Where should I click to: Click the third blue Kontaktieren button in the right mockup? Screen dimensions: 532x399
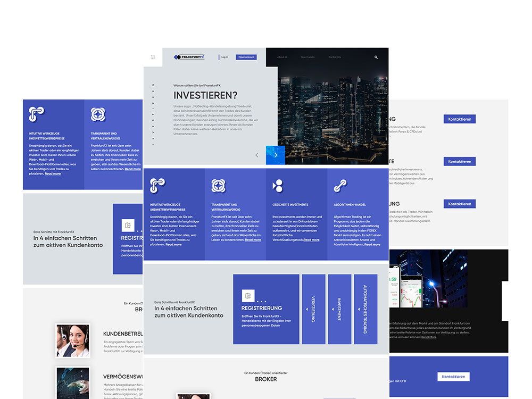460,204
